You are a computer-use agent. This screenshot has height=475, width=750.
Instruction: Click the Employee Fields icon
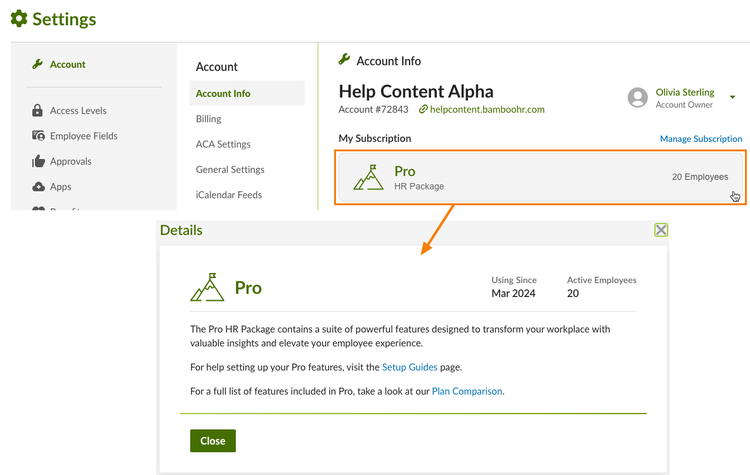click(38, 136)
